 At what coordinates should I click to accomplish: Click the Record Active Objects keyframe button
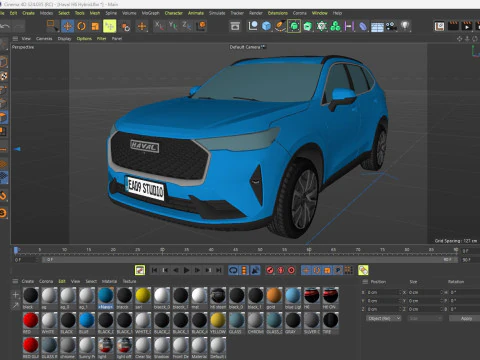[x=270, y=270]
